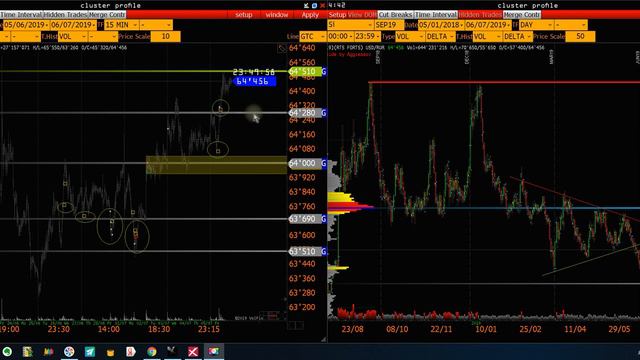Viewport: 640px width, 360px height.
Task: Open Time Interval tab in right window
Action: [436, 15]
